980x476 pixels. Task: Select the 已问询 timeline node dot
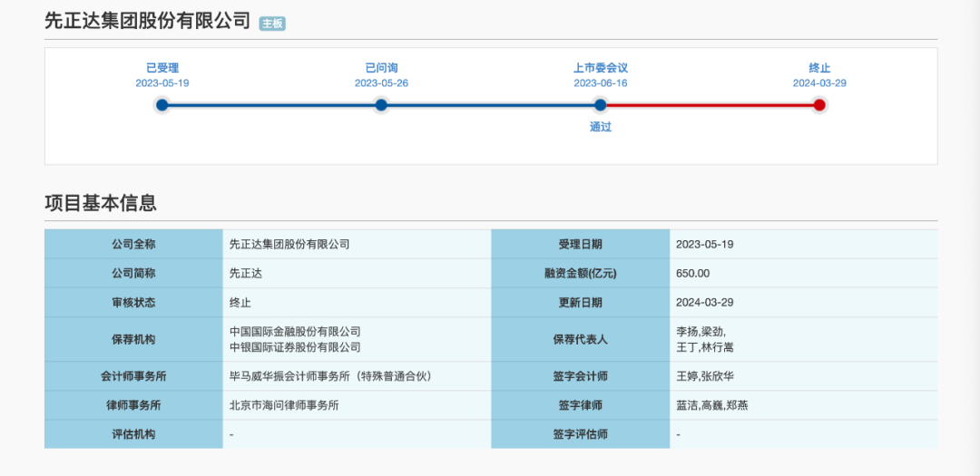point(381,105)
